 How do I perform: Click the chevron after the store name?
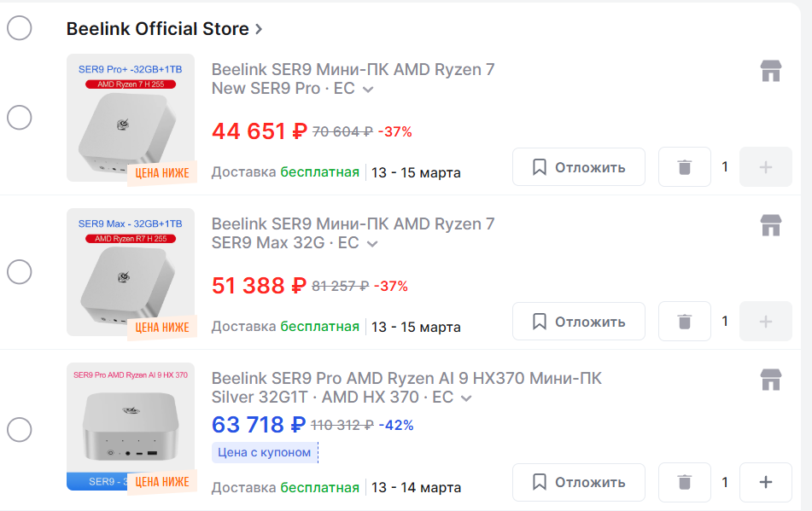256,28
